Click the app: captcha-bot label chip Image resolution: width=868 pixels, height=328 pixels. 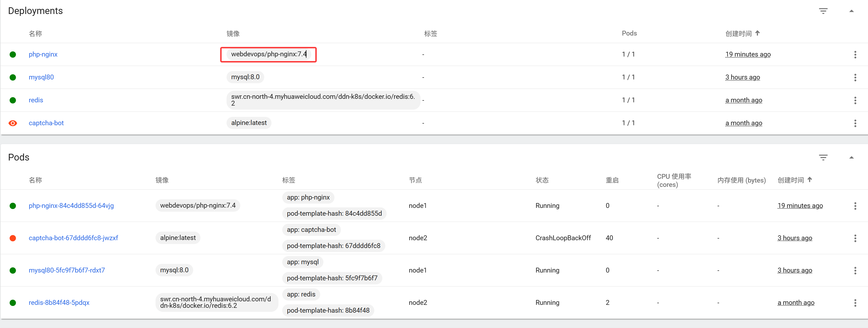pyautogui.click(x=311, y=230)
